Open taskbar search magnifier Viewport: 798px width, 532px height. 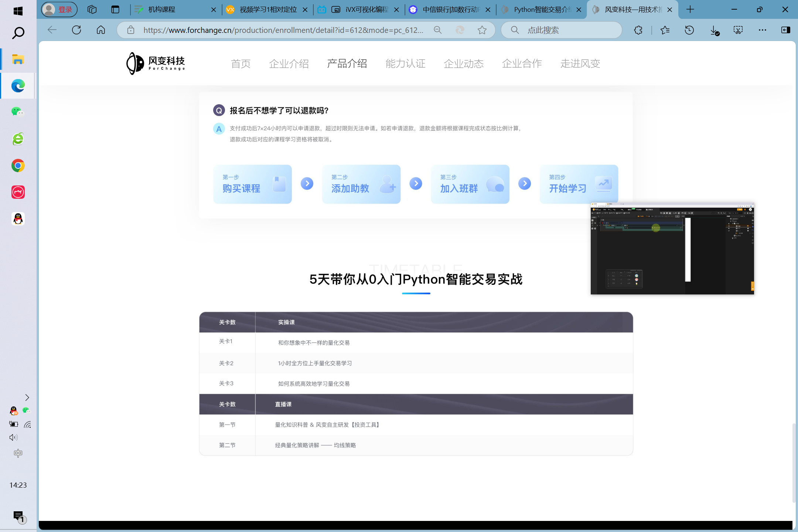tap(18, 33)
